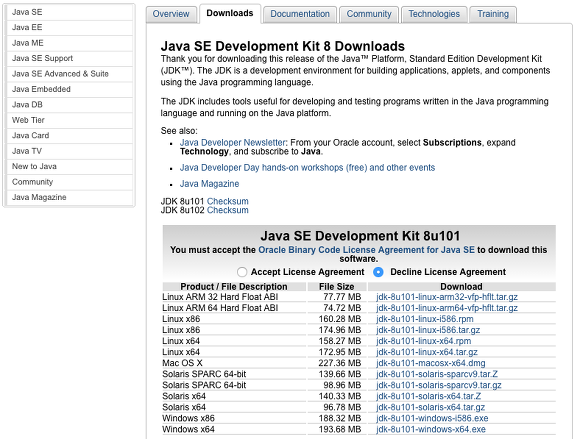Open Java Magazine link in See also list
This screenshot has width=580, height=439.
click(x=209, y=184)
